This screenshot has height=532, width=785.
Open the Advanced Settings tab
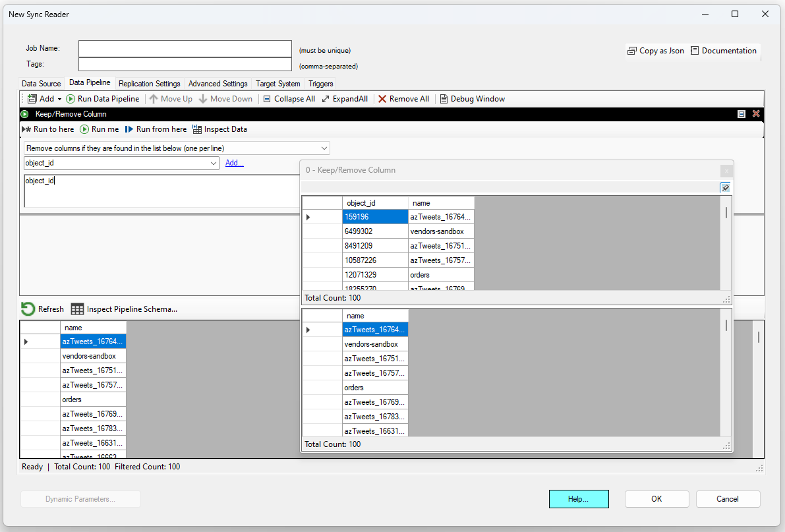pos(218,84)
